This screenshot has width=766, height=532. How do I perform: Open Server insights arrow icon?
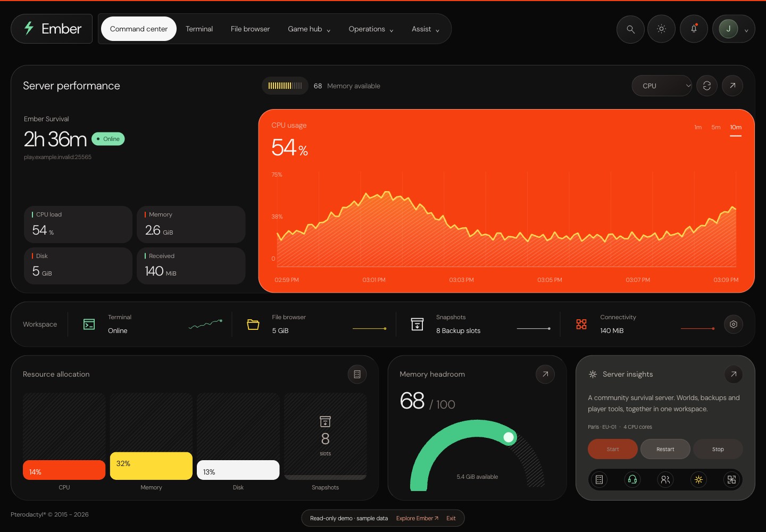(x=734, y=375)
